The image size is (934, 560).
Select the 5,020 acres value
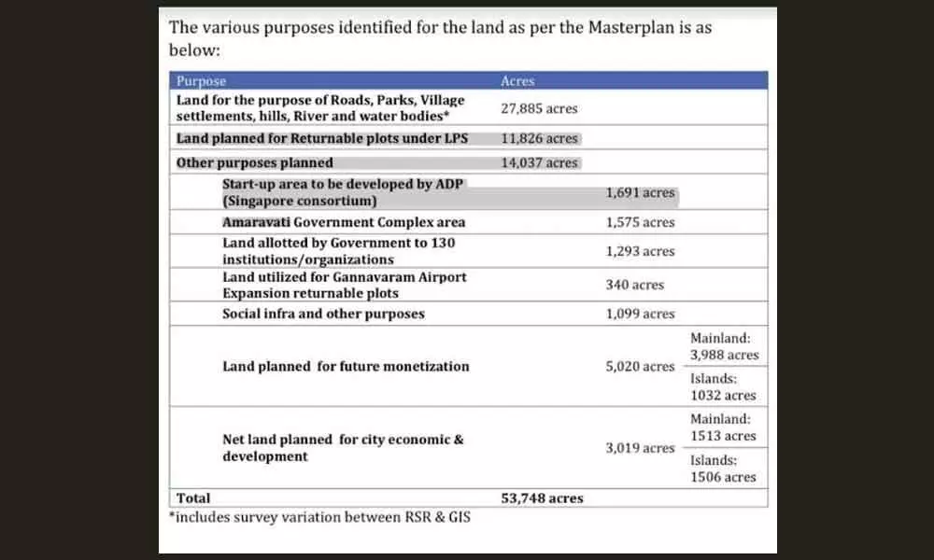pos(640,367)
